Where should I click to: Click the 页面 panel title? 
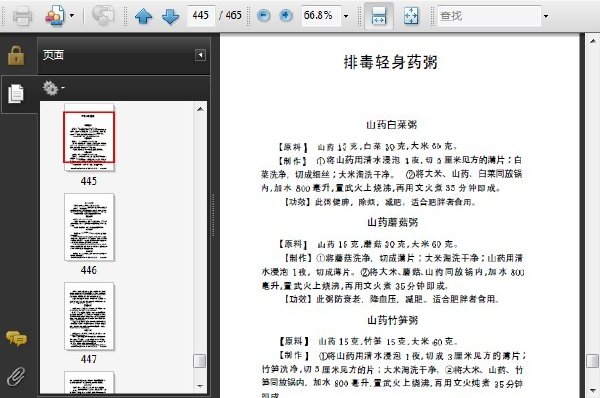(x=53, y=55)
